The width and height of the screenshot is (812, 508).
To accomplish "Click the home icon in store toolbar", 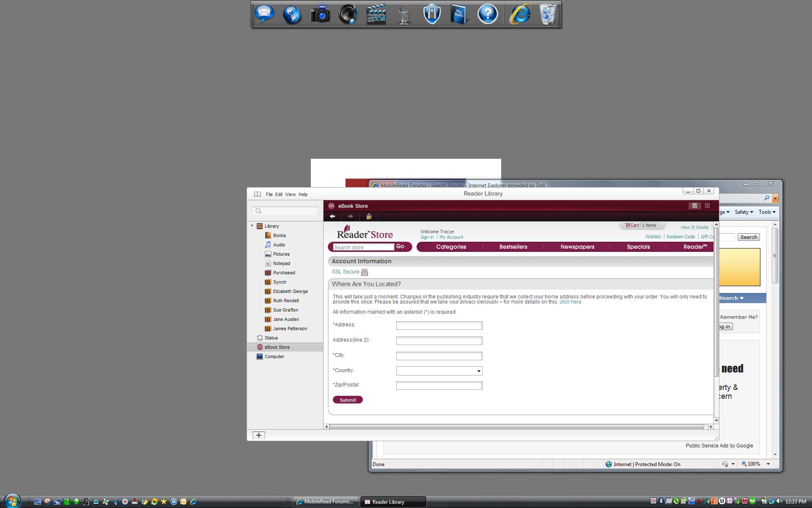I will click(x=369, y=216).
